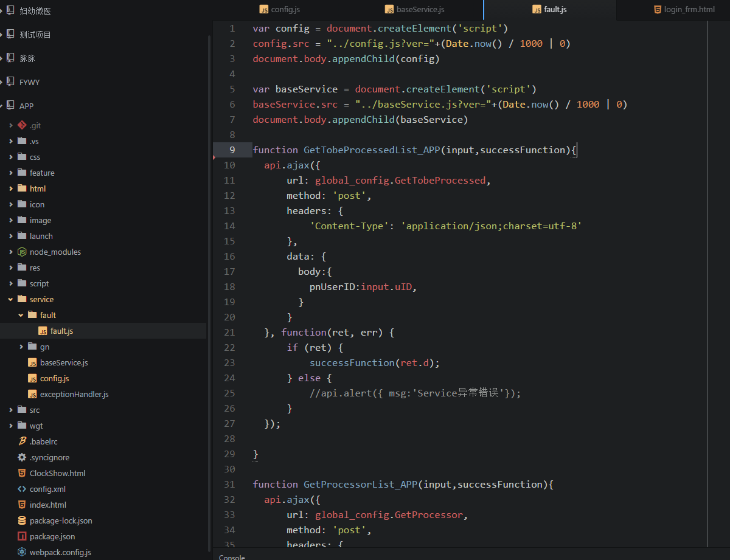Image resolution: width=730 pixels, height=560 pixels.
Task: Click the git icon beside .git folder
Action: pyautogui.click(x=22, y=125)
